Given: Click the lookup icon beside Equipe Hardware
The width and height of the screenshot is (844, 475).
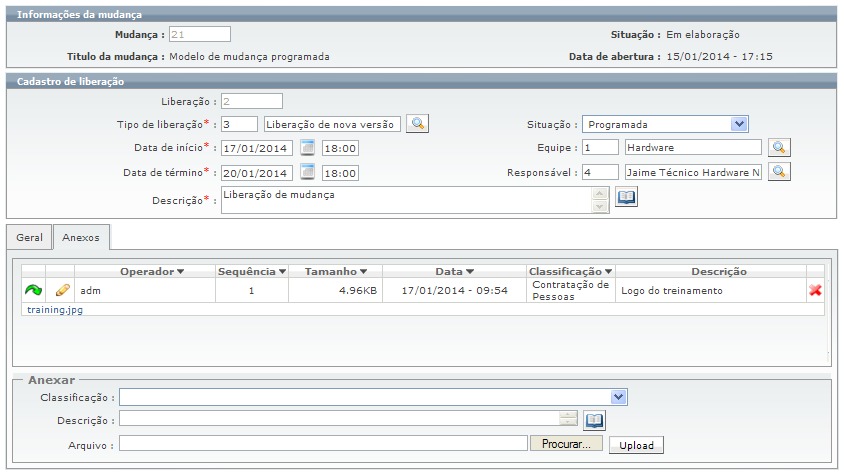Looking at the screenshot, I should [x=779, y=148].
